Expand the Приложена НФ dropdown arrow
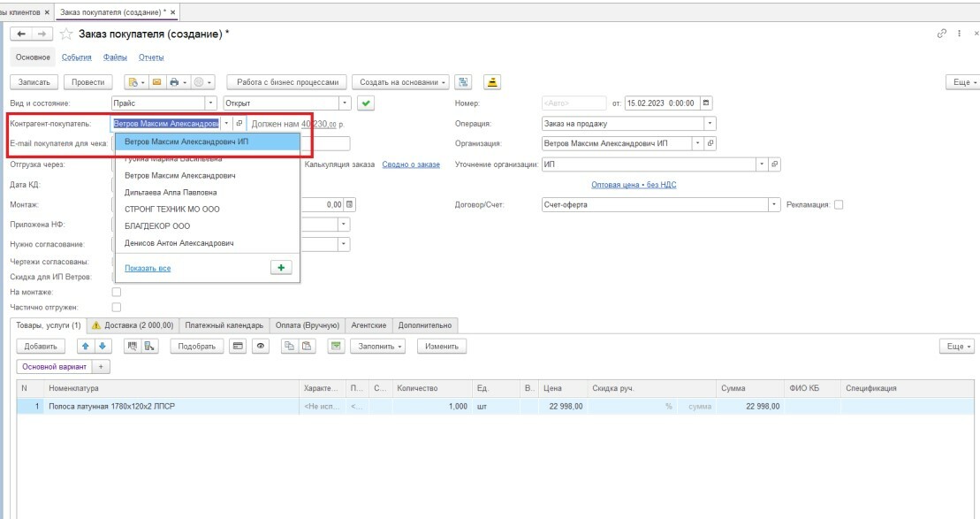Image resolution: width=980 pixels, height=519 pixels. click(344, 224)
